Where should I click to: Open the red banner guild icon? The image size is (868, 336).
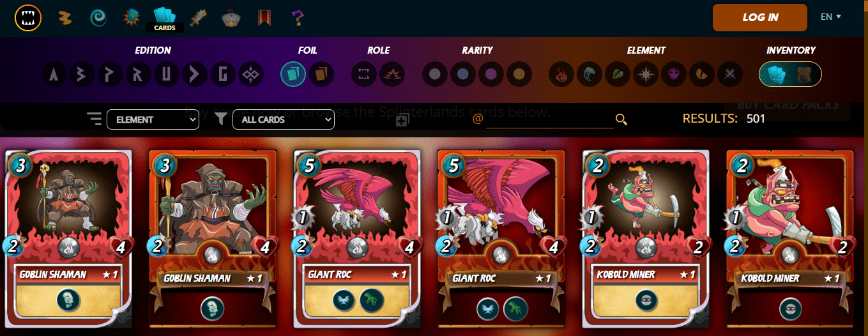(264, 17)
